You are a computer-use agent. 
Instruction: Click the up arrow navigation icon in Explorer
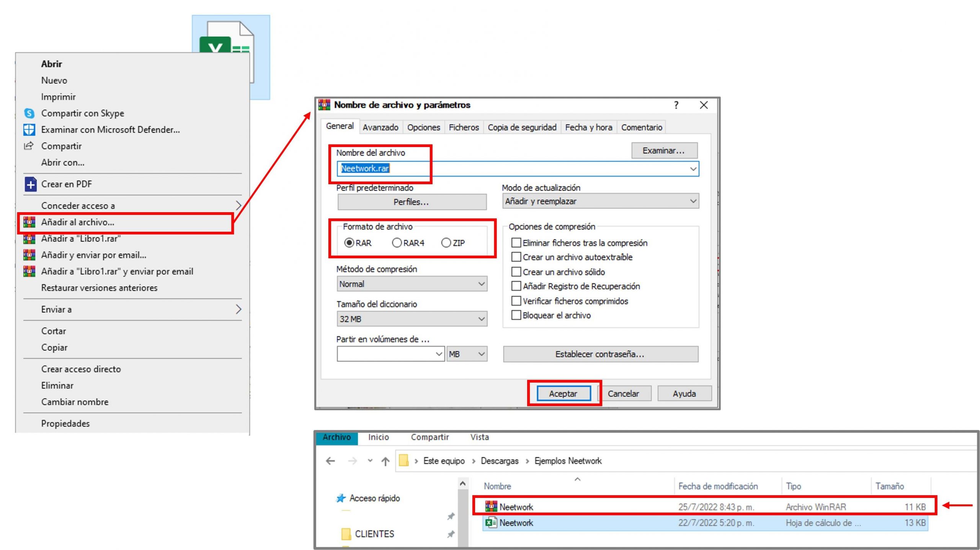point(385,461)
